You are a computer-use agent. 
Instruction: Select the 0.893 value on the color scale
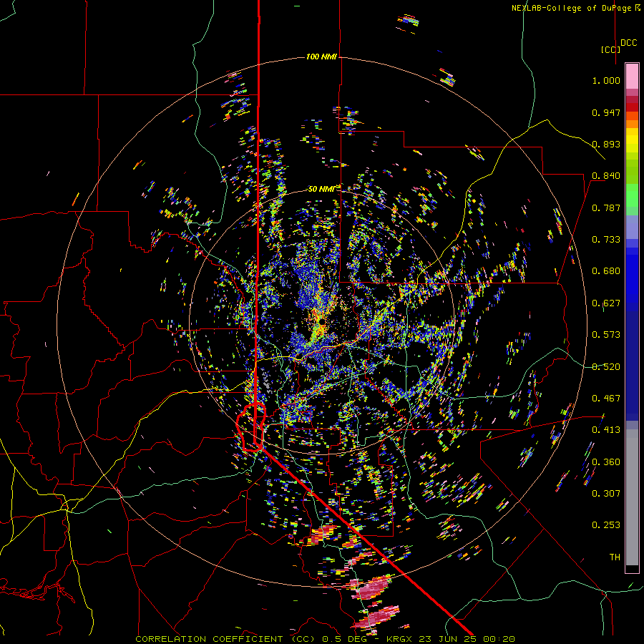pyautogui.click(x=606, y=144)
